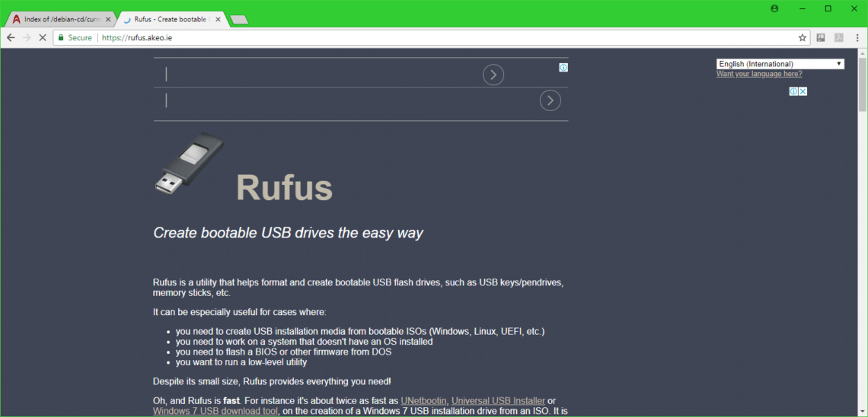Stop loading the Rufus page
Viewport: 868px width, 417px height.
[x=43, y=37]
